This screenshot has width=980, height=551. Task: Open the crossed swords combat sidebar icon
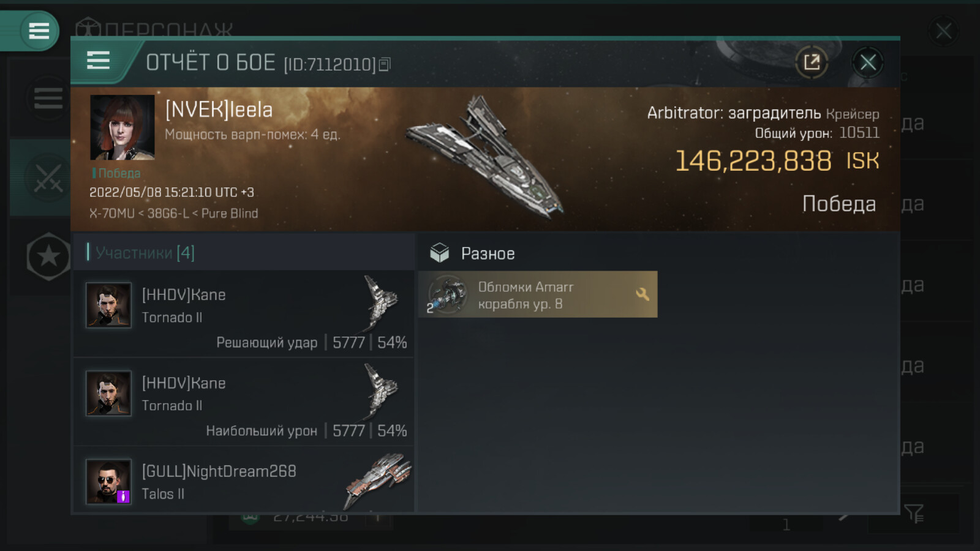coord(48,178)
